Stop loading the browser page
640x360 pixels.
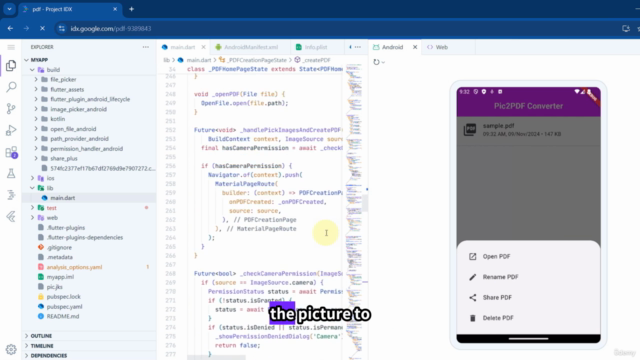(42, 29)
